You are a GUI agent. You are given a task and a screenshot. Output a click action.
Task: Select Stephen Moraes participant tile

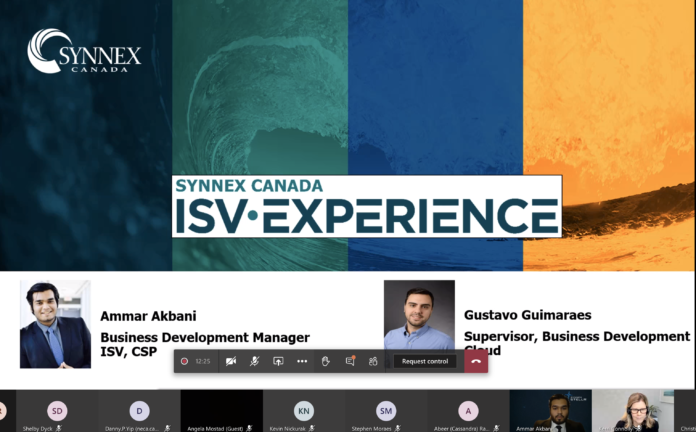click(x=386, y=411)
